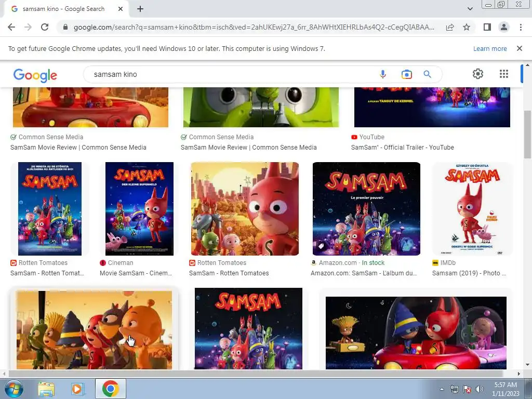Click the scroll down arrow
The width and height of the screenshot is (532, 399).
point(528,365)
